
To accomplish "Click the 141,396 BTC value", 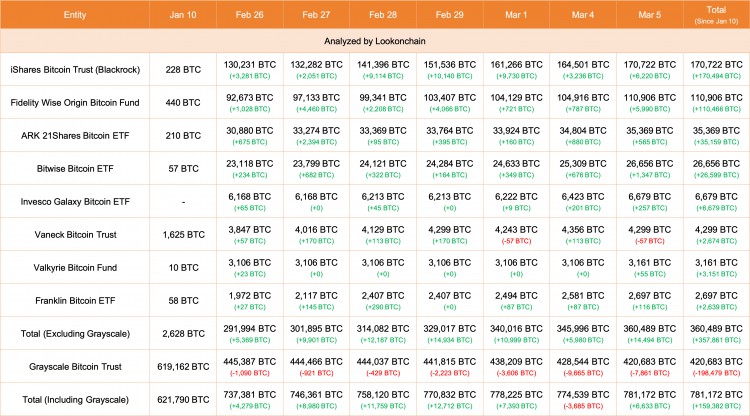I will (383, 65).
